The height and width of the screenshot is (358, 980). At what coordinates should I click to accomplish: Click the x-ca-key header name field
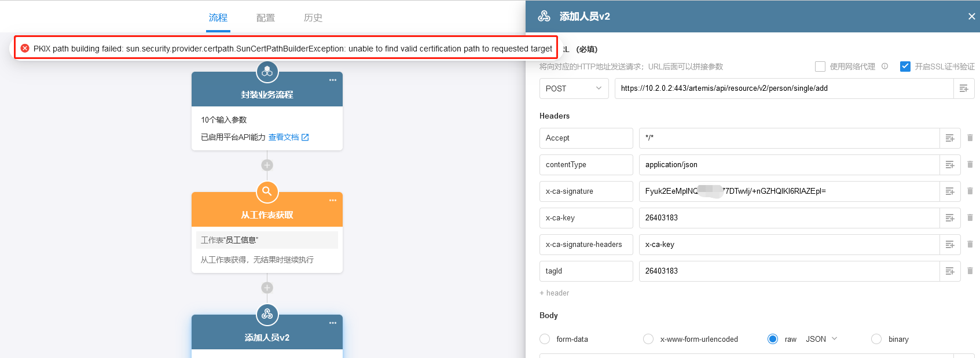(x=586, y=218)
